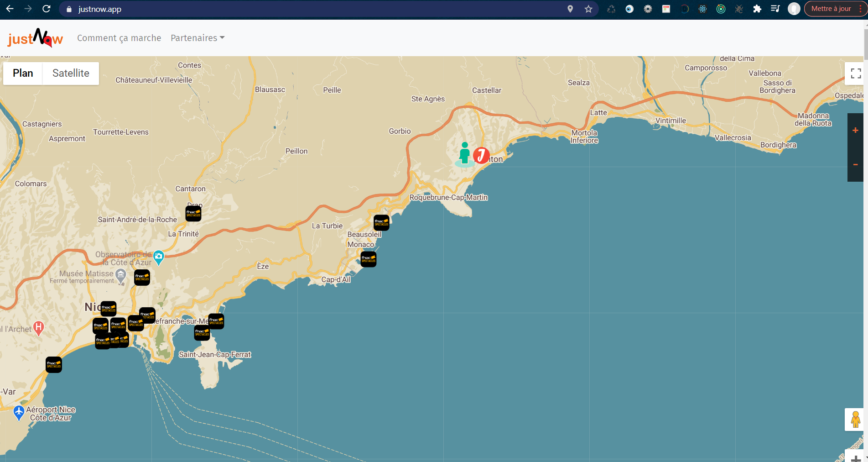The width and height of the screenshot is (868, 462).
Task: Open the fnac marker at Monaco
Action: pyautogui.click(x=369, y=259)
